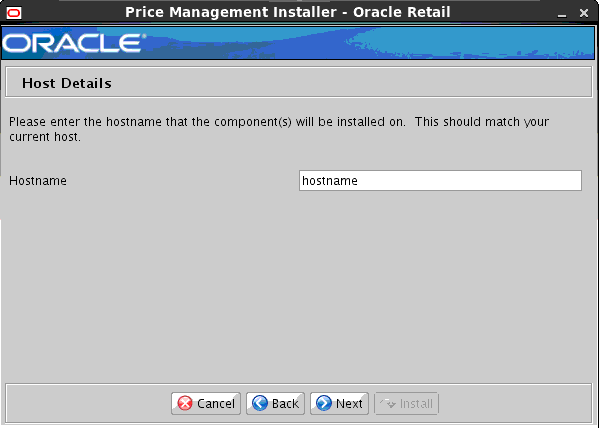This screenshot has width=601, height=428.
Task: Click the Hostname field label
Action: tap(38, 180)
